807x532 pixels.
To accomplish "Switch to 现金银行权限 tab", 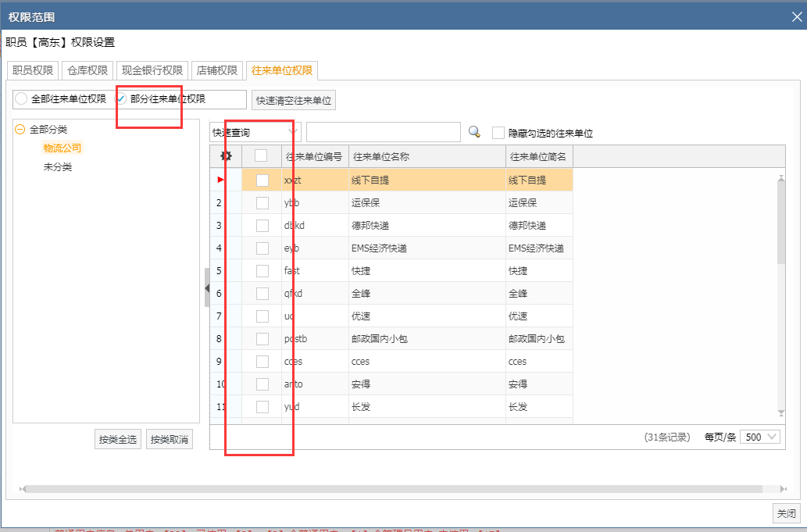I will (152, 70).
